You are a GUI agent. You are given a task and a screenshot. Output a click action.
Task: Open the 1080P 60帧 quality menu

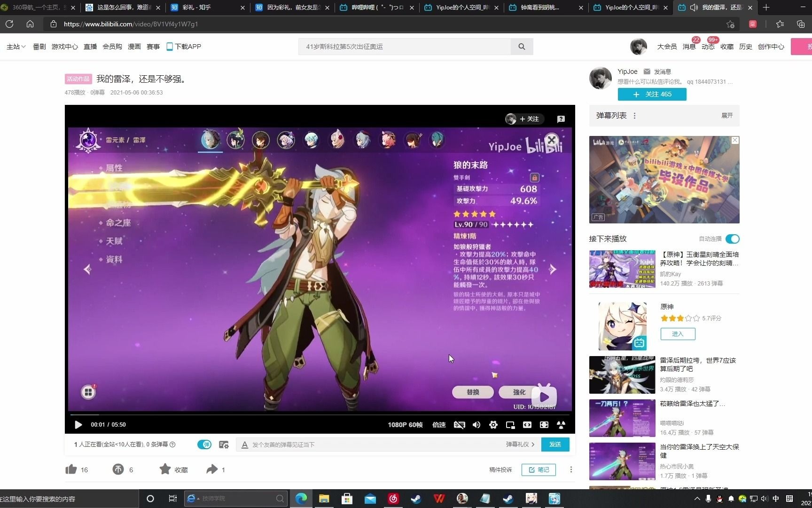(405, 425)
